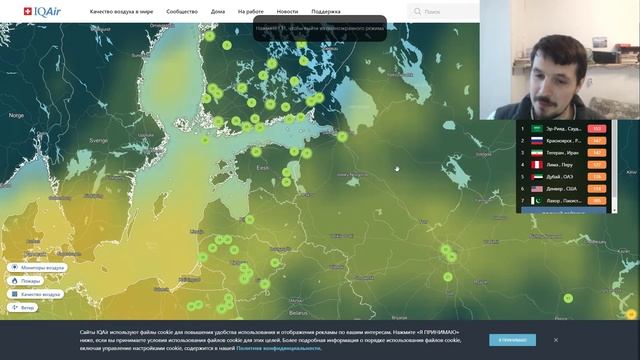Select Красноярск ranking row

[x=564, y=141]
